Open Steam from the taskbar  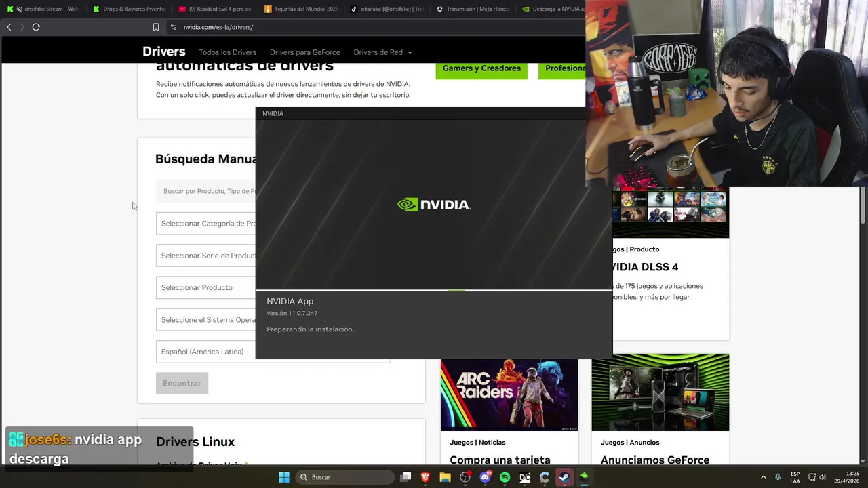(x=564, y=477)
